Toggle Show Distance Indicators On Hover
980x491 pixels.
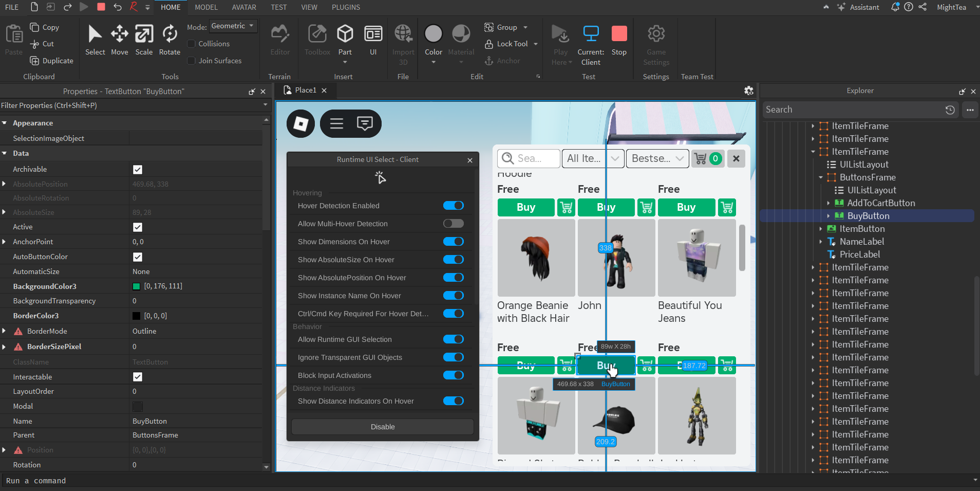454,401
